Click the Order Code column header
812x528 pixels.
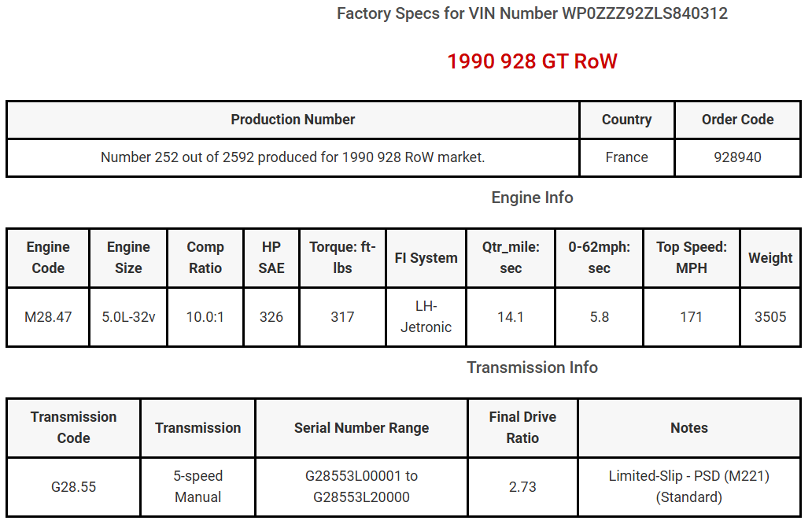[x=737, y=120]
